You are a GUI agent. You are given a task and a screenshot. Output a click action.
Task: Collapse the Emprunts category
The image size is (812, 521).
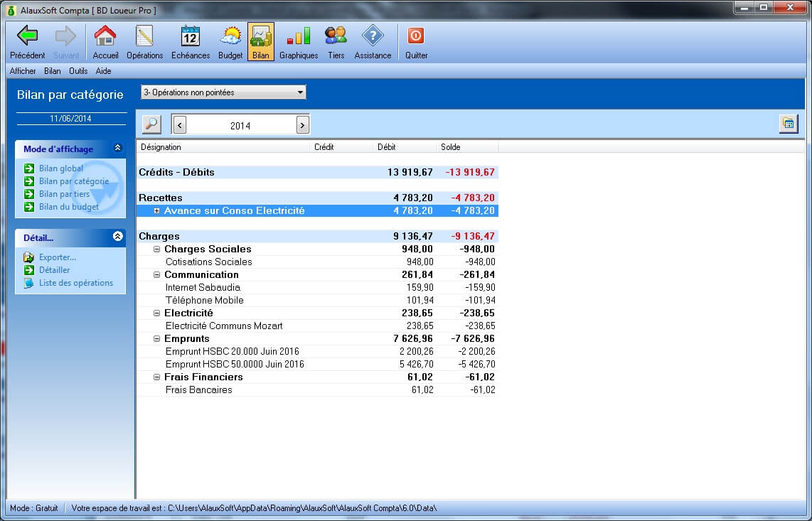point(157,339)
